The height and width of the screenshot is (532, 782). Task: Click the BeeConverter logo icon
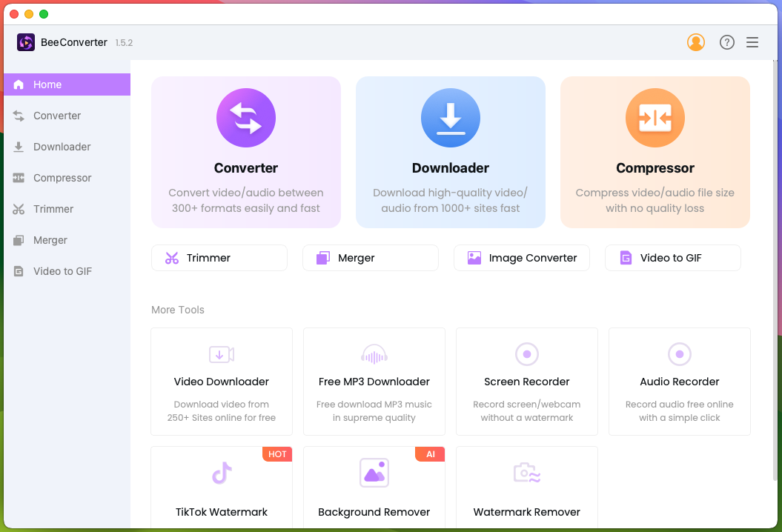coord(26,42)
